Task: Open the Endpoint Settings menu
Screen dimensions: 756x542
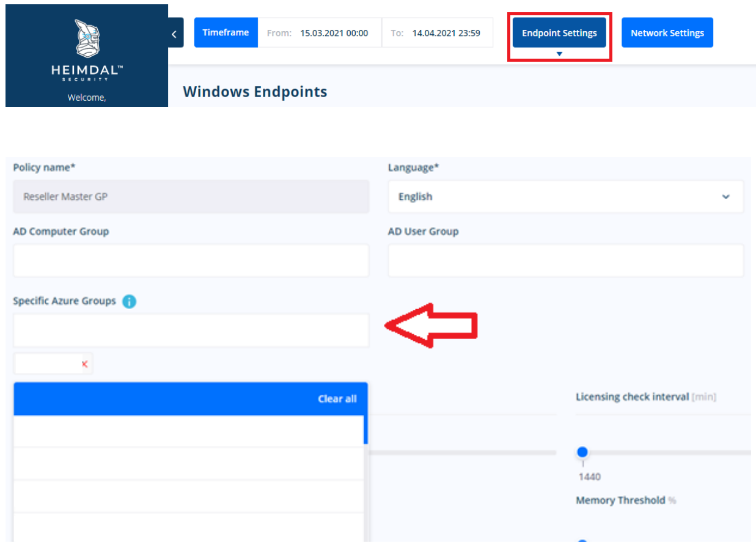Action: click(x=559, y=33)
